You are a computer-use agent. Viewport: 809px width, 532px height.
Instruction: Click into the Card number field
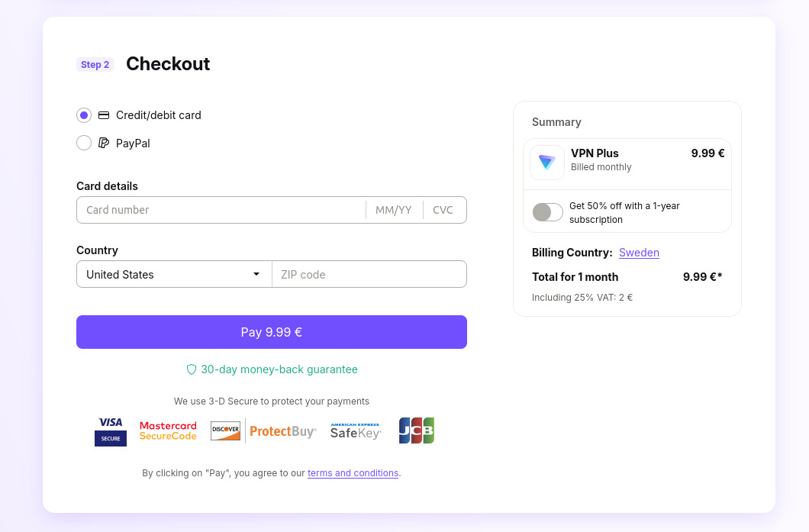221,210
